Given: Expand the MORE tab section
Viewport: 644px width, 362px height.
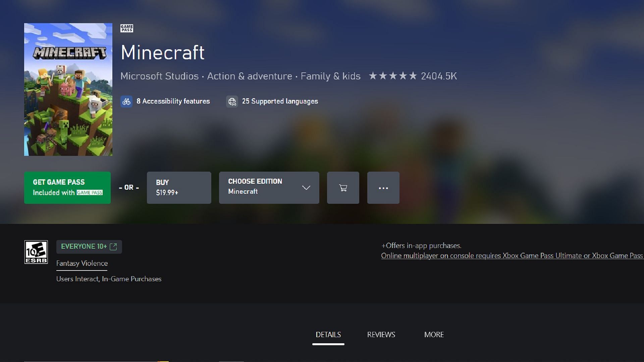Looking at the screenshot, I should [x=434, y=335].
